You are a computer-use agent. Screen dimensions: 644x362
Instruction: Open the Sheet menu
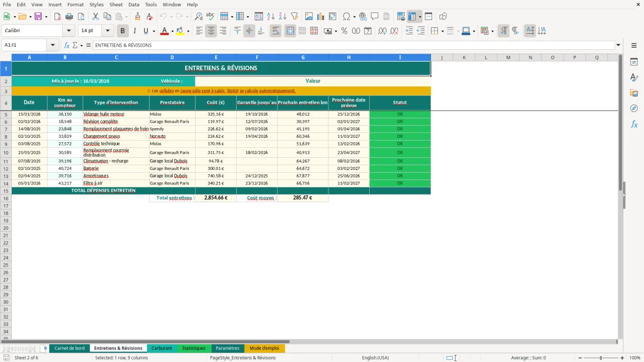116,4
